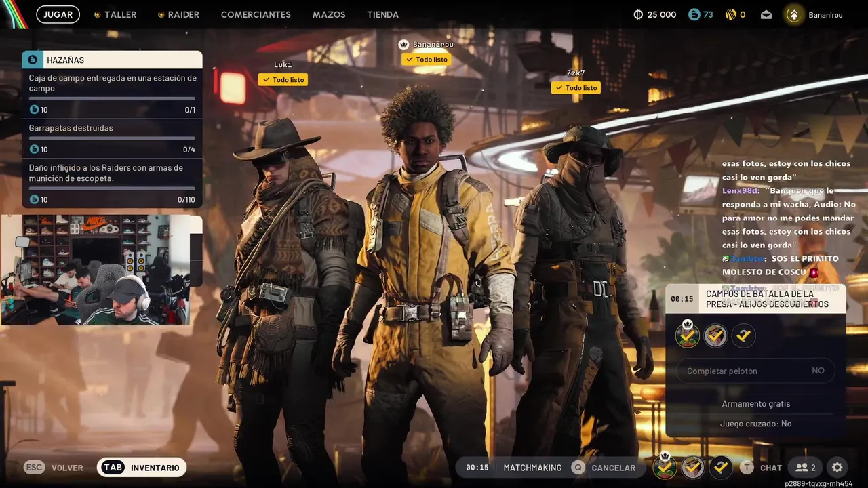Select the 'Daño infligido a los Raiders' feat
This screenshot has height=488, width=868.
(112, 183)
